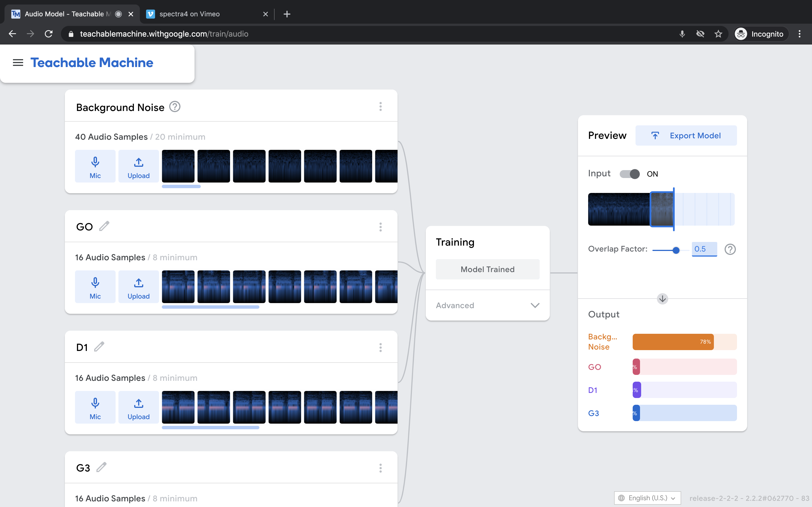Click the Export Model button
Viewport: 812px width, 507px height.
[686, 135]
